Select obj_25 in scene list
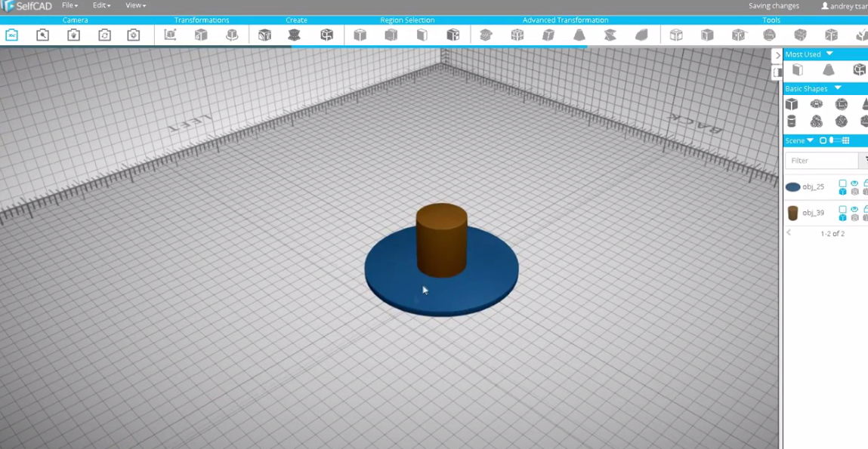Screen dimensions: 868x449 tap(813, 187)
